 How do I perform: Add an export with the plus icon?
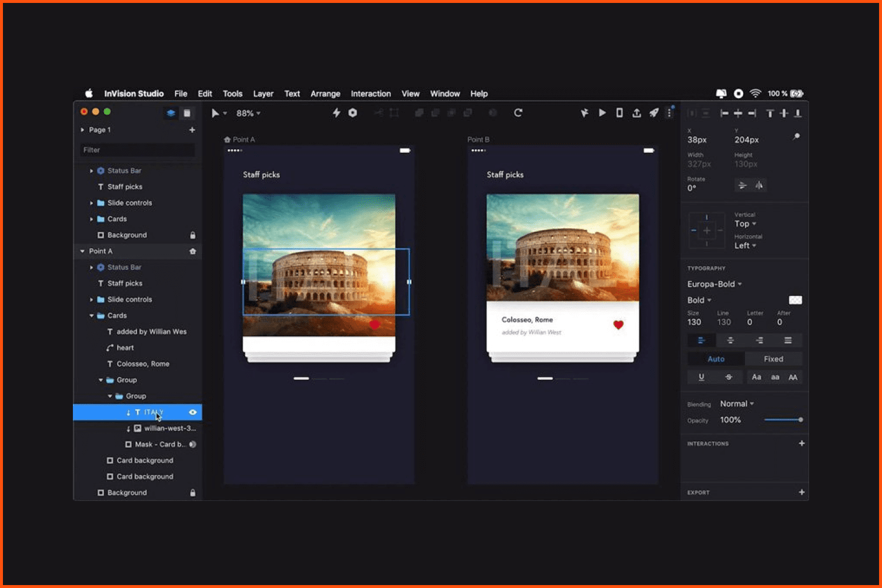801,492
